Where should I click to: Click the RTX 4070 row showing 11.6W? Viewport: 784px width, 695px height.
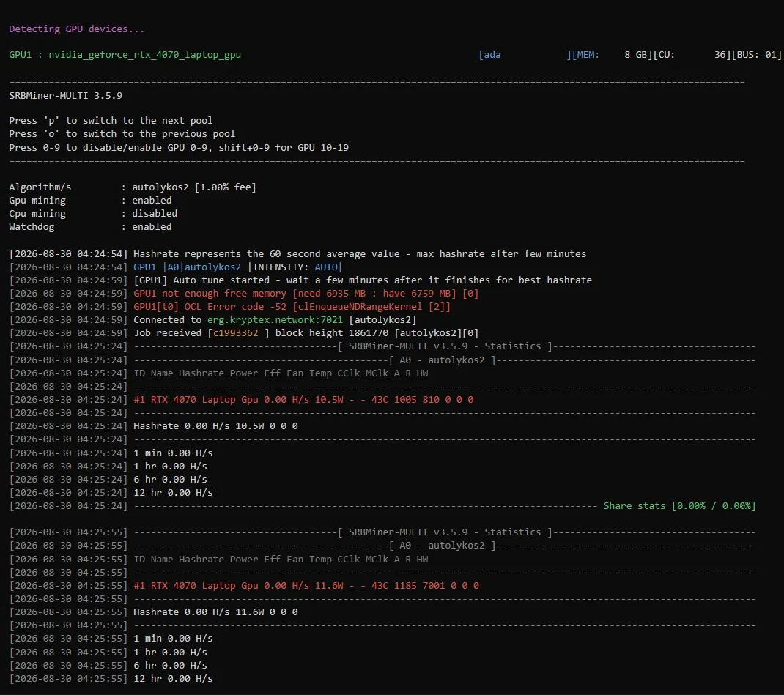tap(306, 586)
